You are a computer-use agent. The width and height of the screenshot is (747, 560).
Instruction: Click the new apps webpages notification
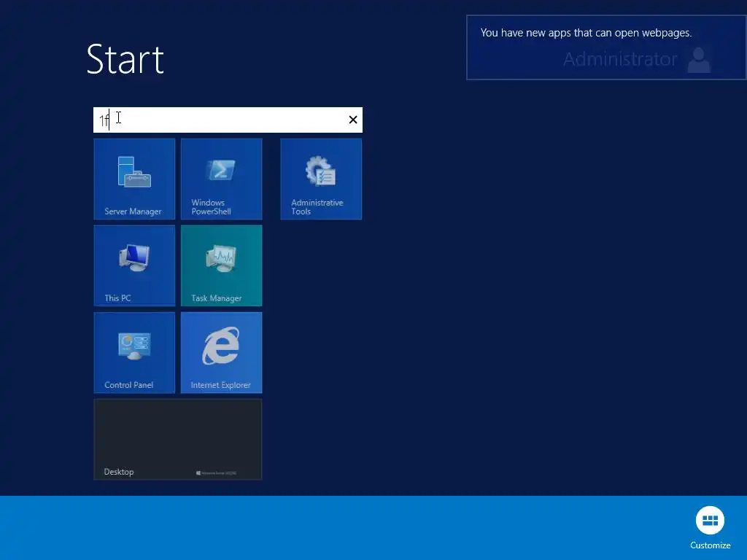coord(606,47)
